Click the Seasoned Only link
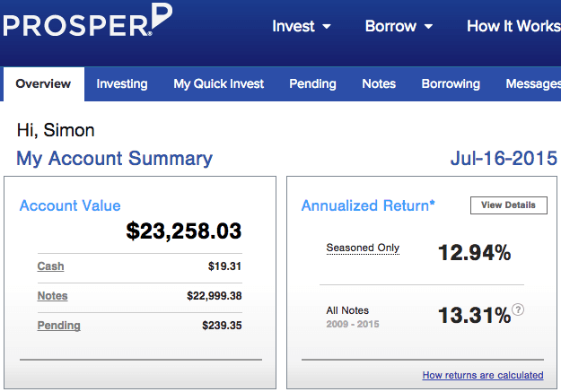 coord(363,248)
